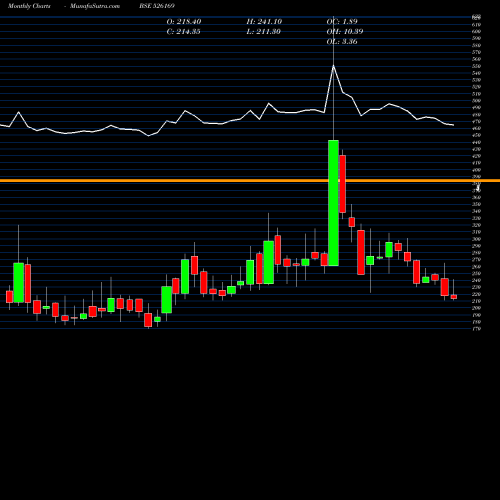Click the orange horizontal price line
500x500 pixels.
(250, 181)
